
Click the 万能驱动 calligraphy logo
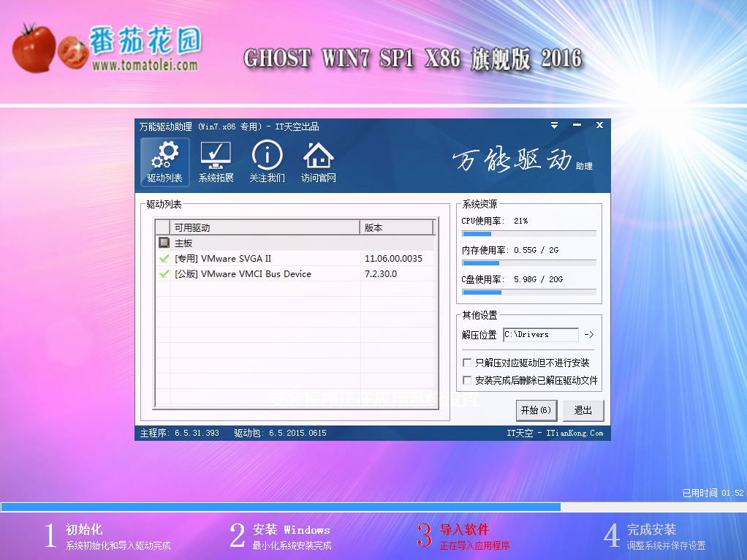click(512, 159)
